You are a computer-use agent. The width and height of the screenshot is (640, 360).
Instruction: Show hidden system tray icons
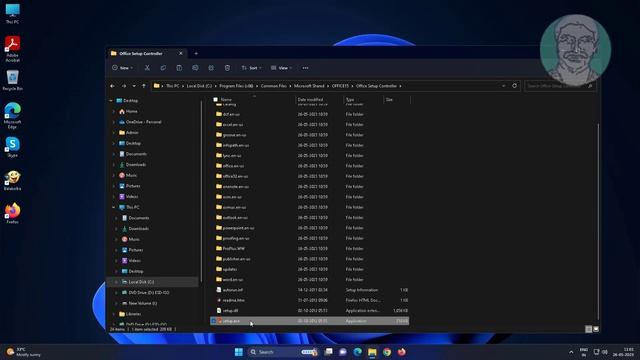click(571, 352)
